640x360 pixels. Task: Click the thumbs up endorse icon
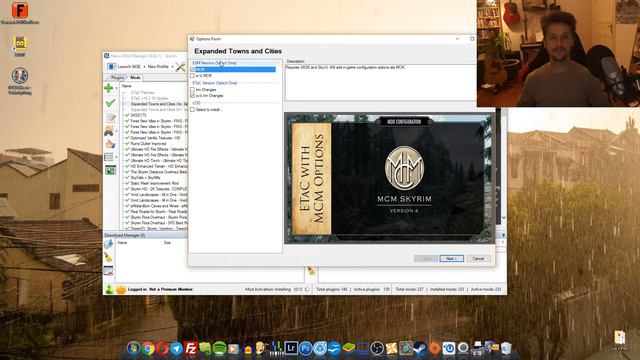coord(110,144)
